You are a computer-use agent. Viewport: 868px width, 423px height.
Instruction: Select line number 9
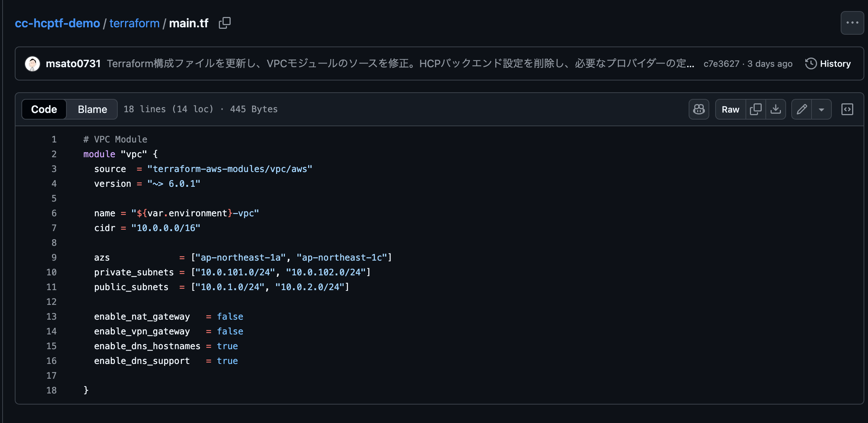point(54,257)
